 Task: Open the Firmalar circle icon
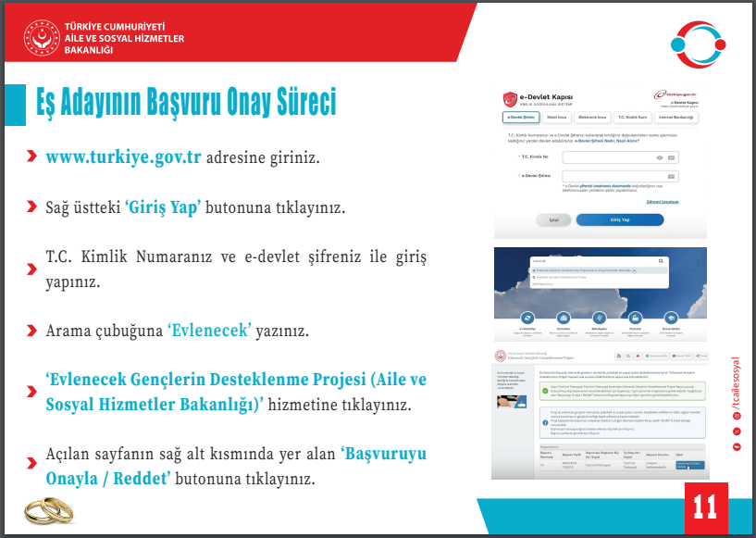(x=636, y=318)
